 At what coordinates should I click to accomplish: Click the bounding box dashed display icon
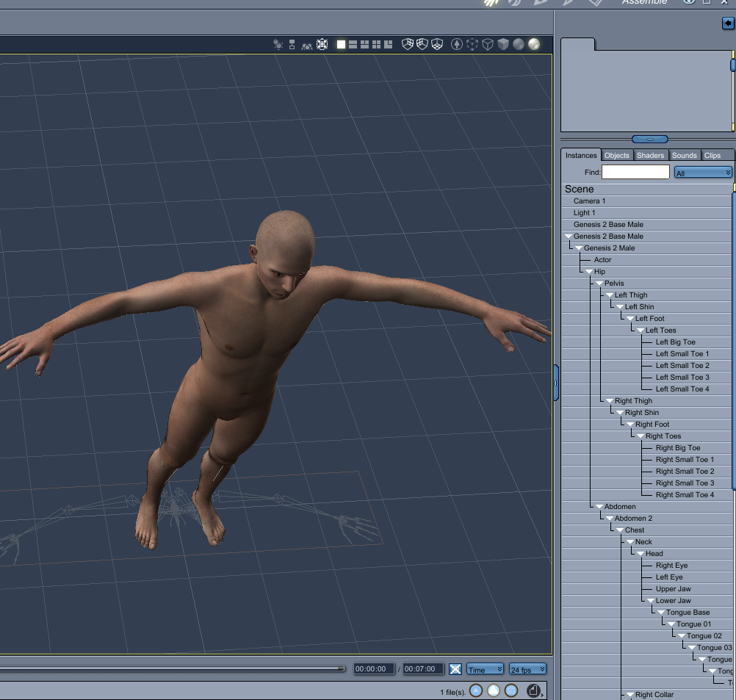coord(472,45)
